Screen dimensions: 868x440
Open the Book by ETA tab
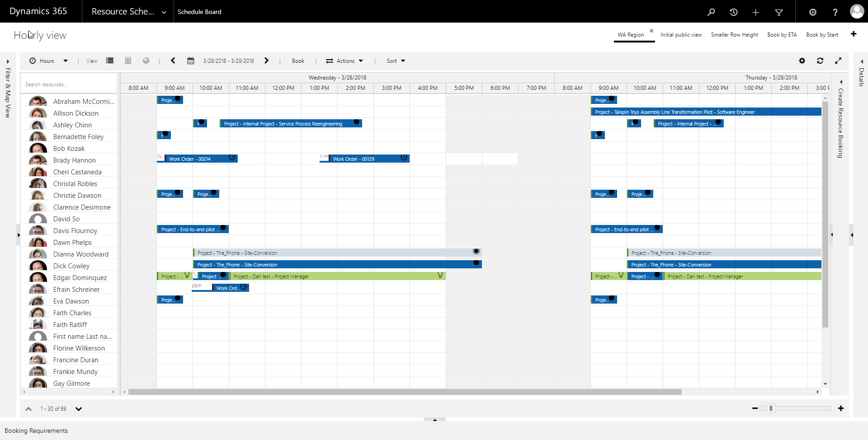pyautogui.click(x=782, y=35)
